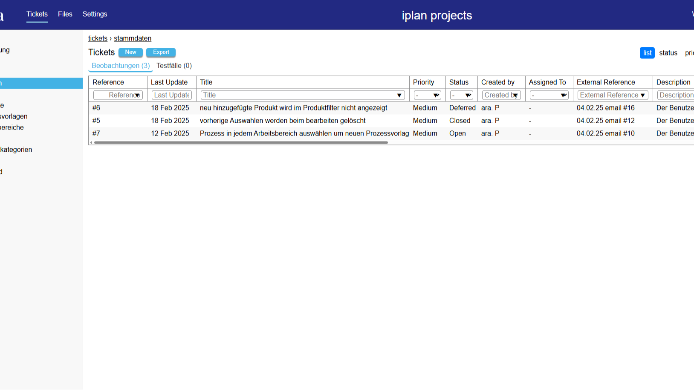Click the 'iplan projects' header title

tap(437, 15)
